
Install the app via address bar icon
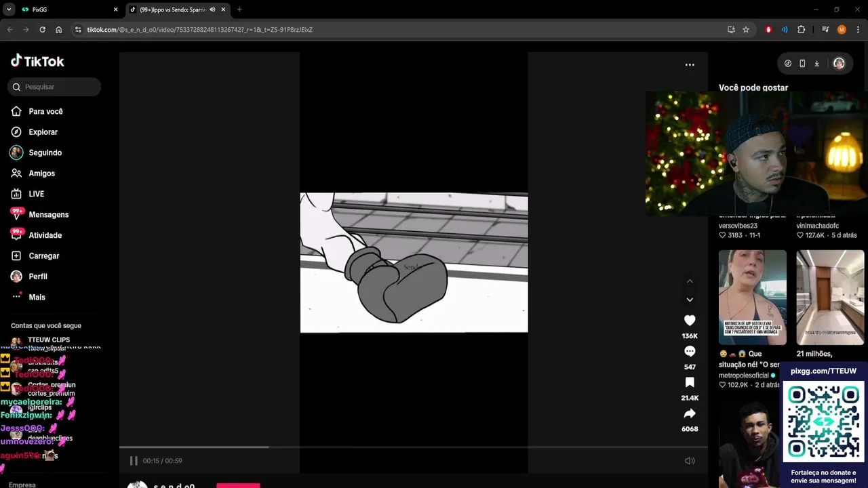pos(731,30)
